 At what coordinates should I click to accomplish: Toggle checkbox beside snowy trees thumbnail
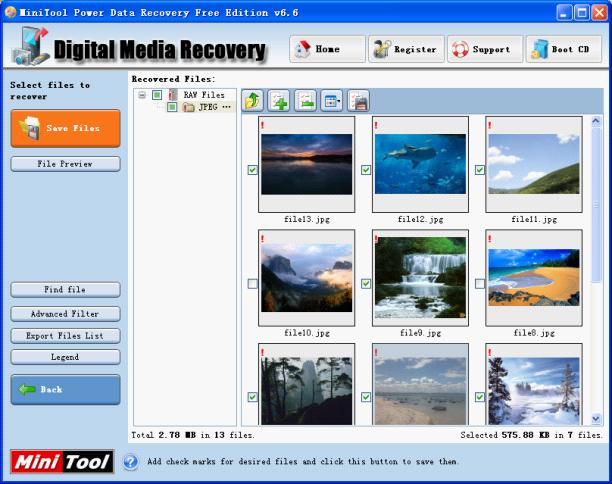coord(480,397)
